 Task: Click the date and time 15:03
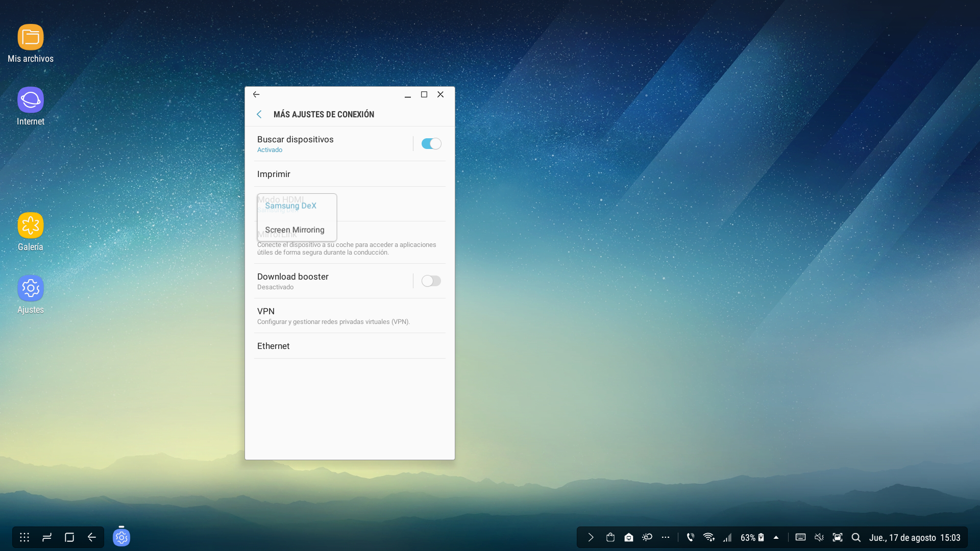coord(915,538)
